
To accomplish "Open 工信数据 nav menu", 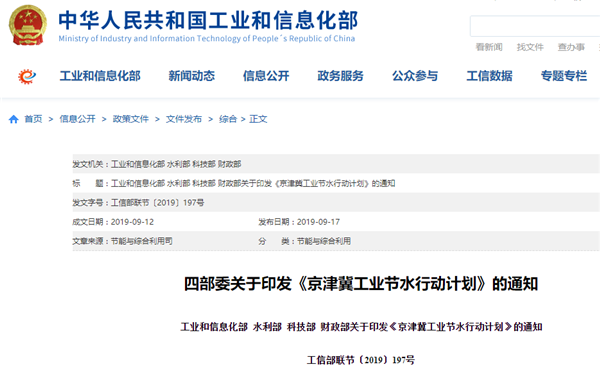I will pyautogui.click(x=489, y=76).
